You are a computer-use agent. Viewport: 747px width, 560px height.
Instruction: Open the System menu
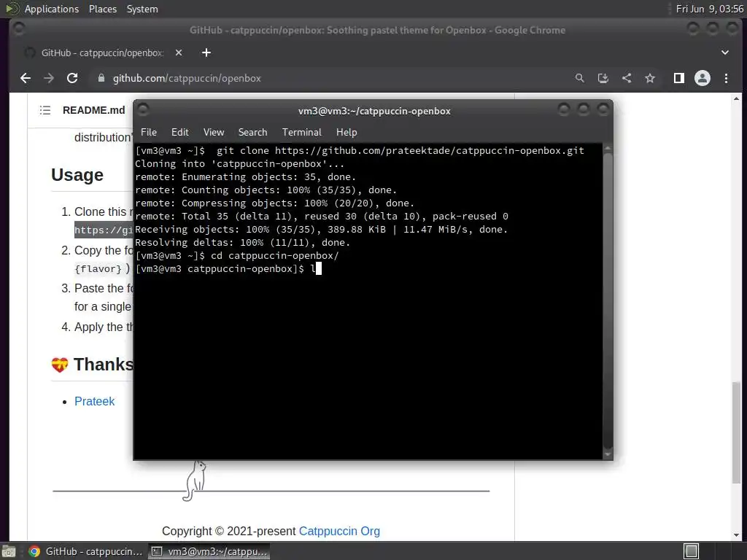tap(142, 9)
